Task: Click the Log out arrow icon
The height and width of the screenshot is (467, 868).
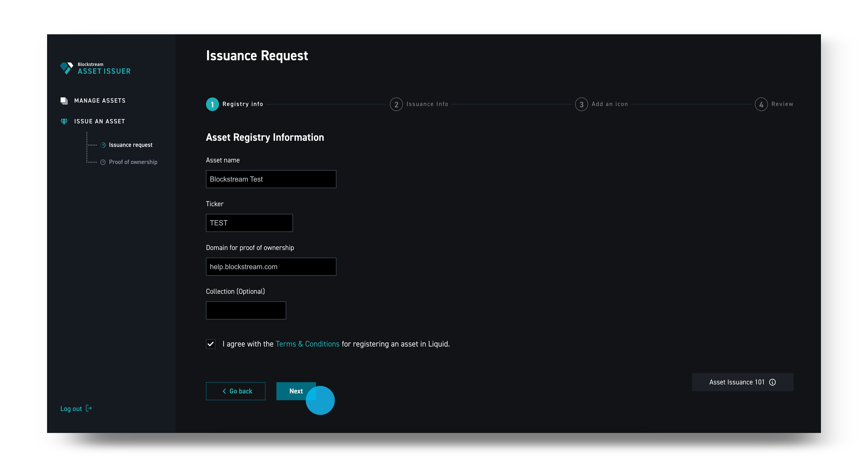Action: click(89, 408)
